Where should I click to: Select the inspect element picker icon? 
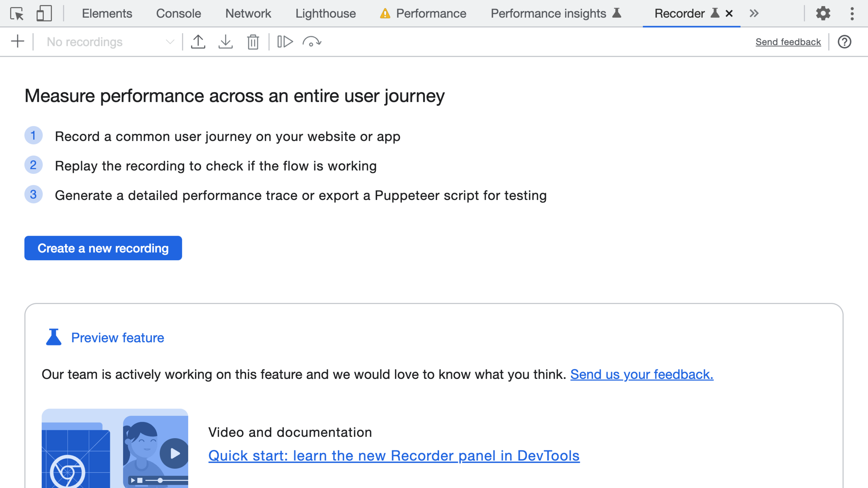(17, 14)
